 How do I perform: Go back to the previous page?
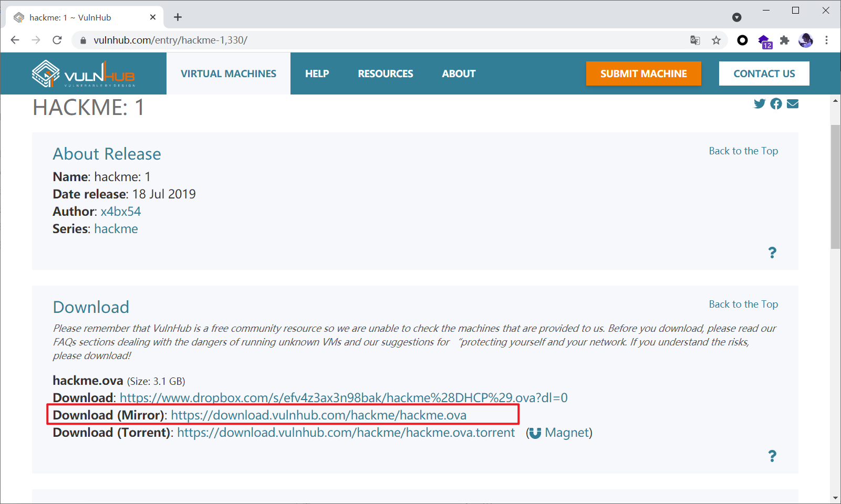[x=15, y=40]
